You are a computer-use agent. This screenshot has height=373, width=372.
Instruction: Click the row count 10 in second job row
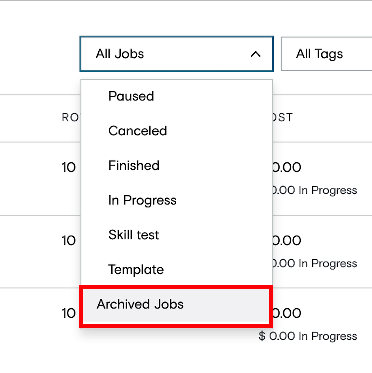click(x=69, y=241)
